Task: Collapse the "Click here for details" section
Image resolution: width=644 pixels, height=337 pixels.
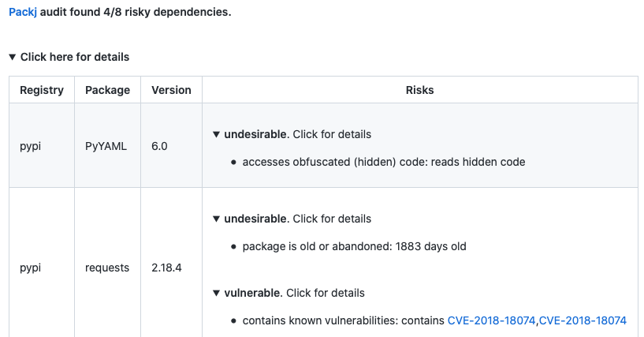Action: coord(69,57)
